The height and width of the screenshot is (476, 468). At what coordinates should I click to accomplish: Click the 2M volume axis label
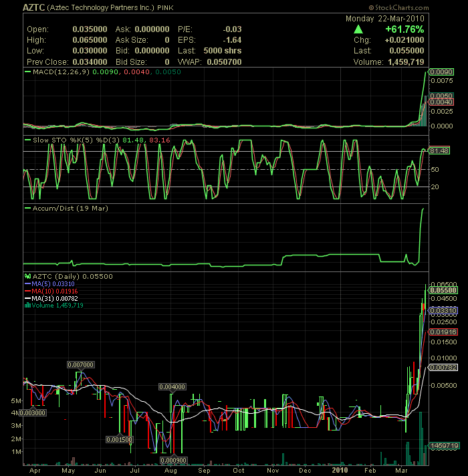(x=16, y=439)
